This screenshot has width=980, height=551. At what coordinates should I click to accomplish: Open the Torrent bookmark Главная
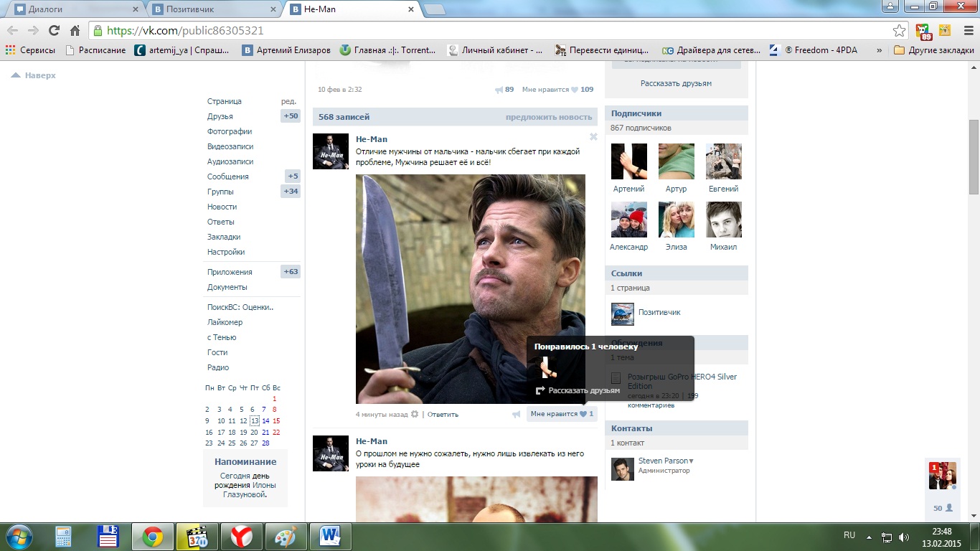coord(388,50)
